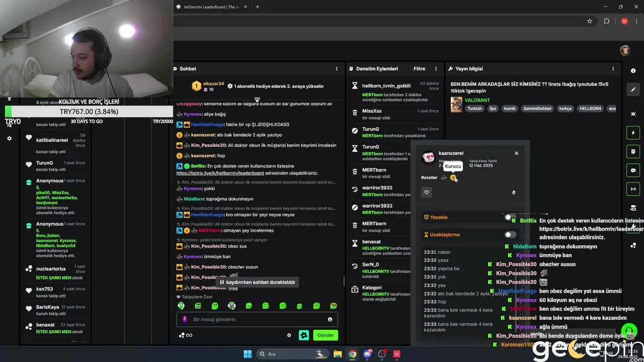The image size is (644, 362).
Task: Select the first green headphones emote
Action: pos(181,306)
